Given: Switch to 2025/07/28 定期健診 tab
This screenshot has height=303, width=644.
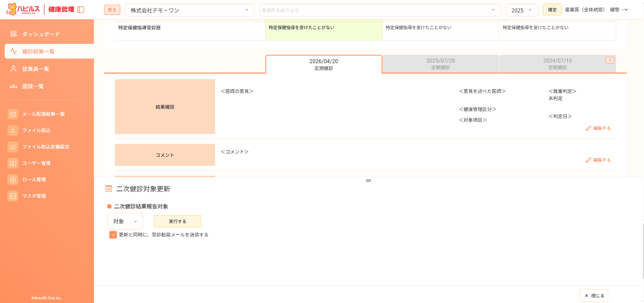Looking at the screenshot, I should point(441,64).
